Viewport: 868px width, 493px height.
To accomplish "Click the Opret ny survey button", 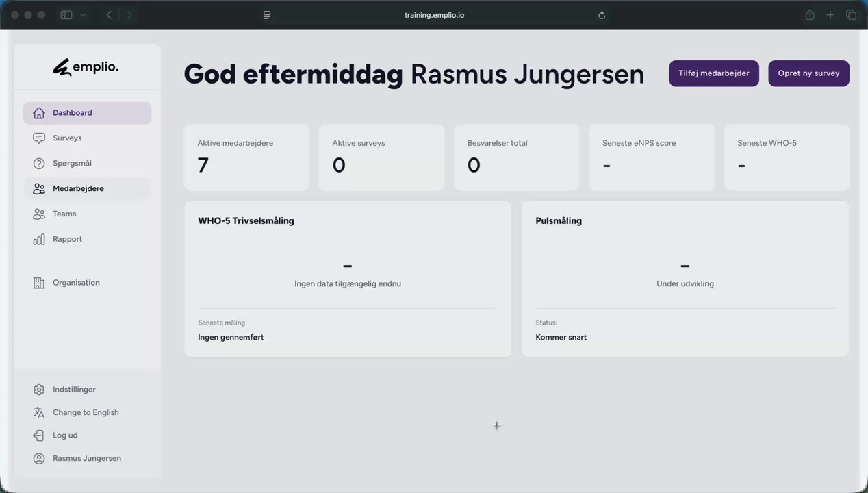I will pos(808,73).
